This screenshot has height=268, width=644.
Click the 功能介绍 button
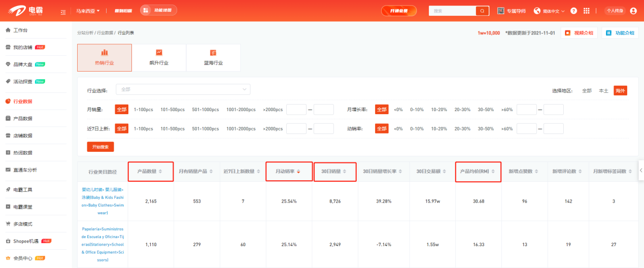tap(620, 32)
